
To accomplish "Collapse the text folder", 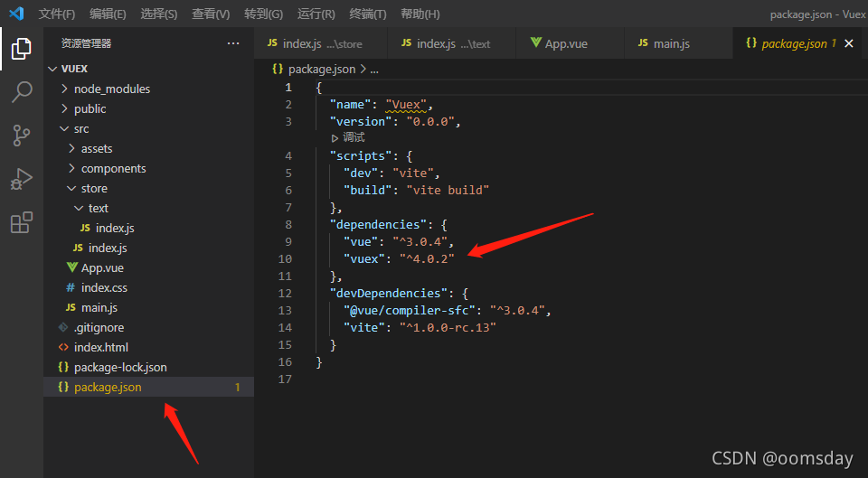I will (148, 208).
